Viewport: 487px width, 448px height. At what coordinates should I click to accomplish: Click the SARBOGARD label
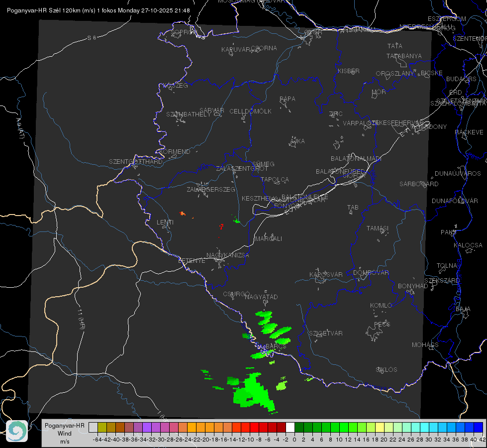pos(419,184)
